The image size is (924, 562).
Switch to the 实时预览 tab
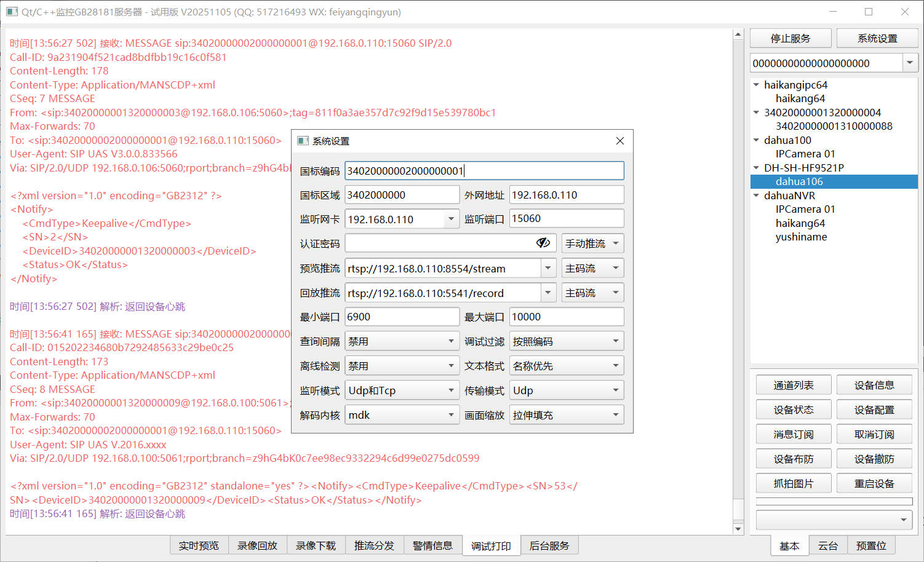[x=199, y=545]
